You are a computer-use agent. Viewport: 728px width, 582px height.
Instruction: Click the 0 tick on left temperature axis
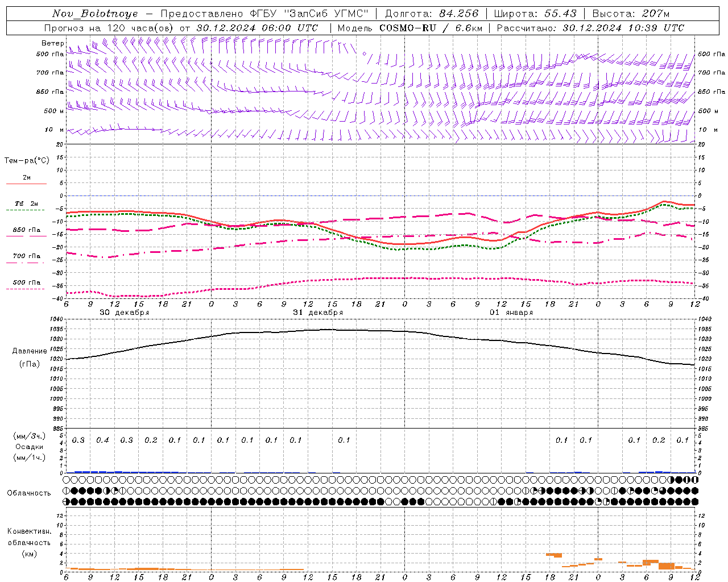pyautogui.click(x=62, y=196)
